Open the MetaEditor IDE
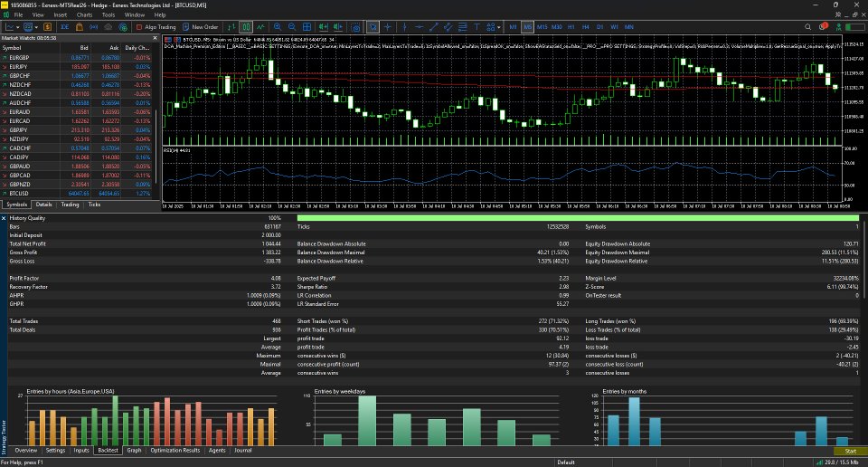 (x=65, y=26)
